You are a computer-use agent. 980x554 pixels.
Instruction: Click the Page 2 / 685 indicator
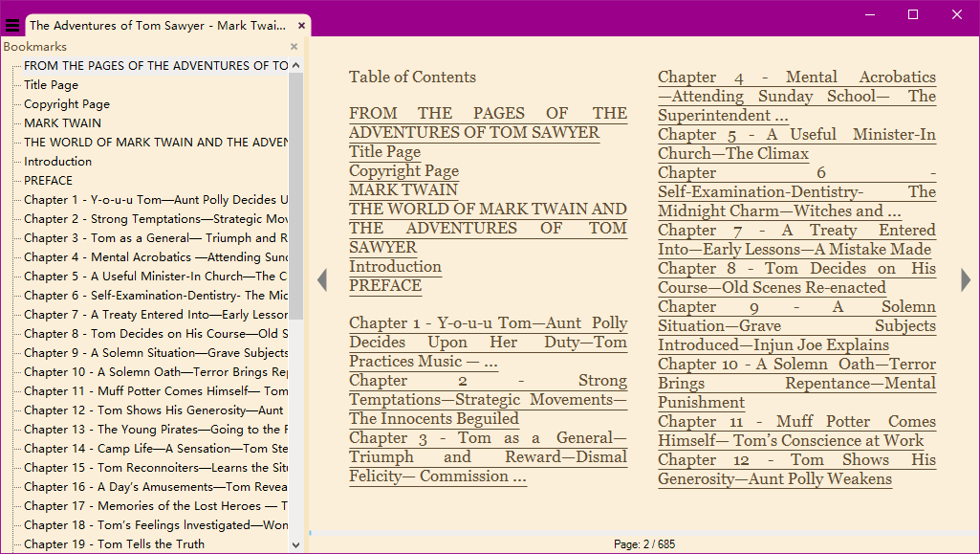pos(644,544)
